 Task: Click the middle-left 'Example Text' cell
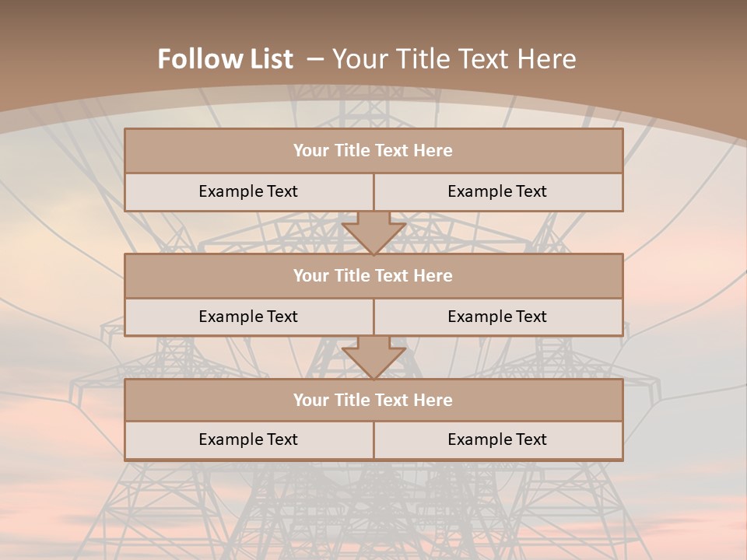(248, 317)
